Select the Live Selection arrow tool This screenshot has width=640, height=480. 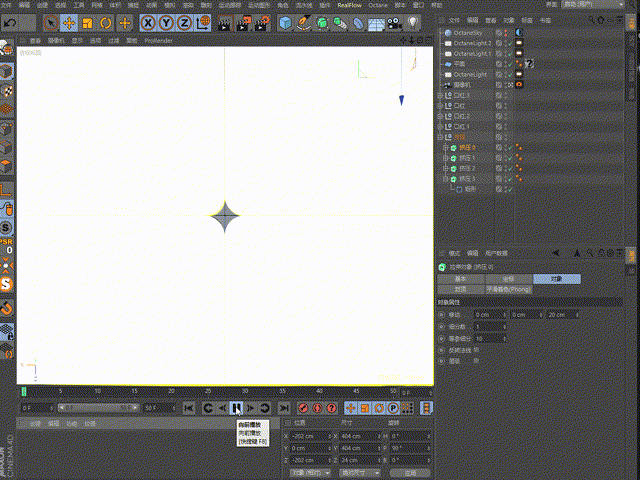(x=51, y=23)
